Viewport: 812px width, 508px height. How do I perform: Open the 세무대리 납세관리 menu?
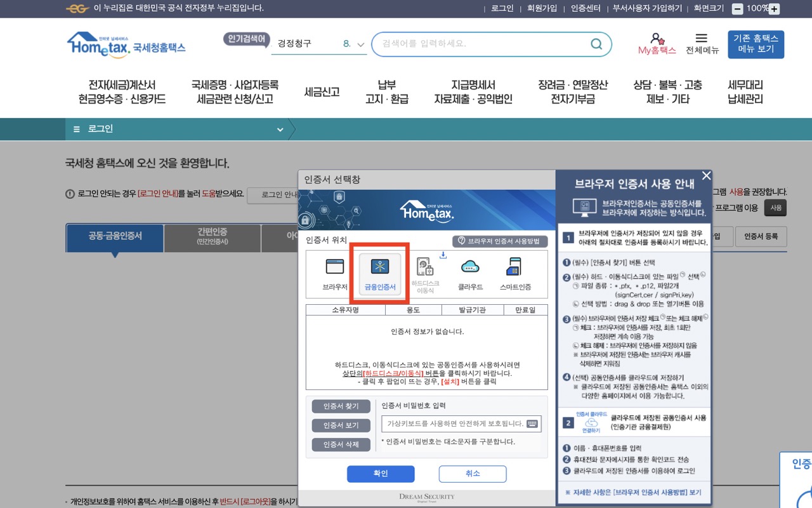click(x=745, y=92)
